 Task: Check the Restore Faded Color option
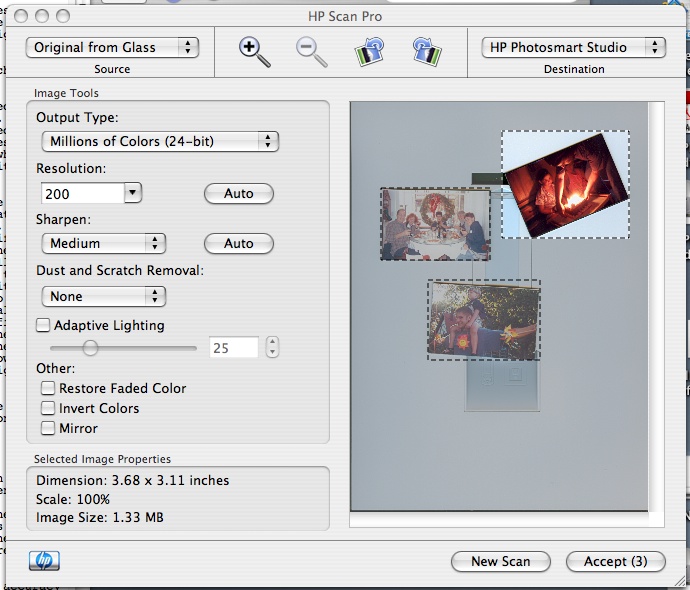[48, 388]
